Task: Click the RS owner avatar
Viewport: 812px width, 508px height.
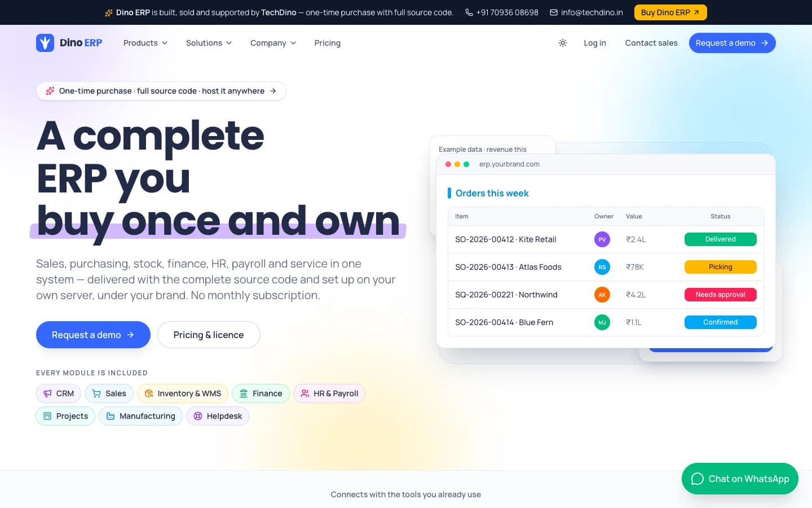Action: click(602, 267)
